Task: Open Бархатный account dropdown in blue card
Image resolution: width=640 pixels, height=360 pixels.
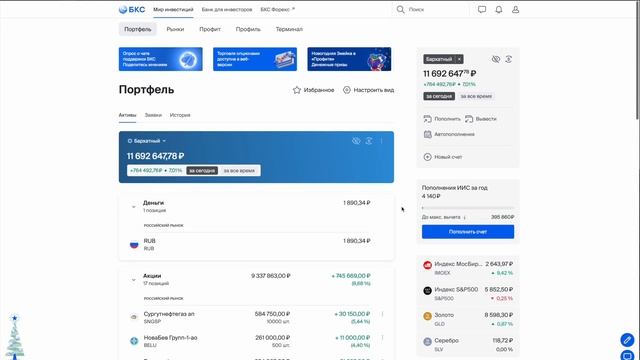Action: coord(147,141)
